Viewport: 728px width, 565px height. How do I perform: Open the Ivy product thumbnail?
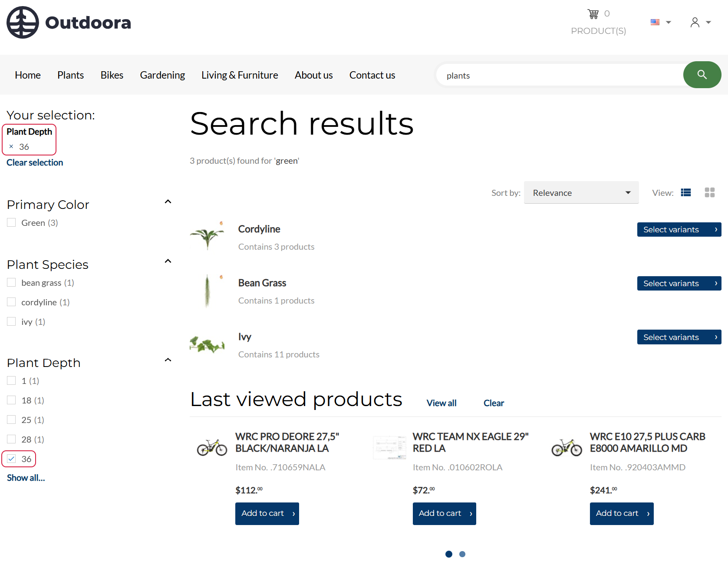[x=208, y=345]
